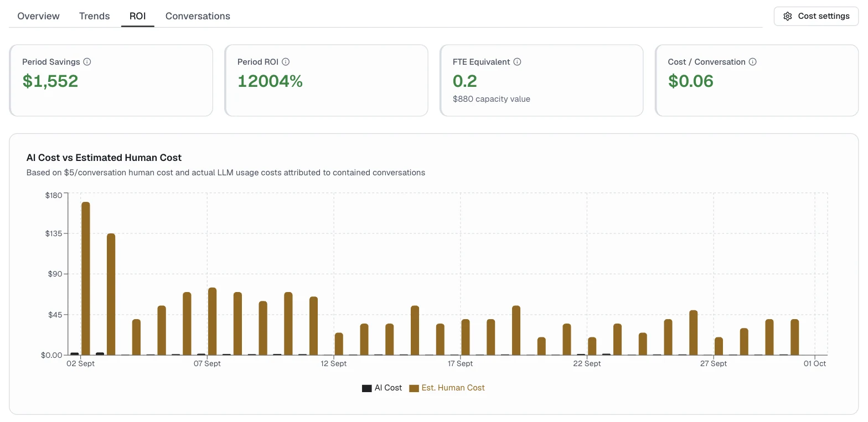
Task: Click the chart subtitle about $5/conversation human cost
Action: [x=226, y=173]
